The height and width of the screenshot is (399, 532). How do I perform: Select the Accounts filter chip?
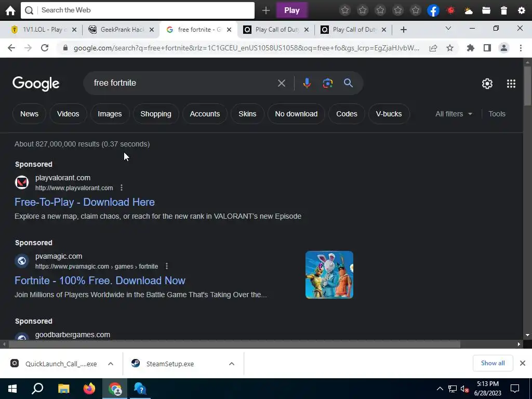(205, 114)
